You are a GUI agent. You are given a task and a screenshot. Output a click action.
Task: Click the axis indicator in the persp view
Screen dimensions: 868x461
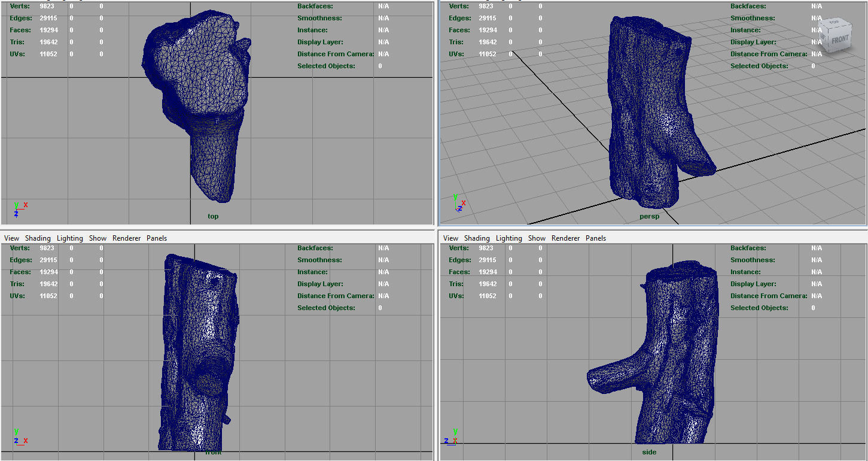(459, 203)
